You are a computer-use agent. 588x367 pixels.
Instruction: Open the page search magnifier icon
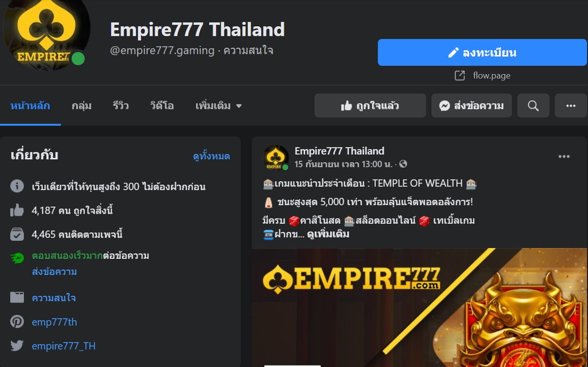(x=533, y=106)
